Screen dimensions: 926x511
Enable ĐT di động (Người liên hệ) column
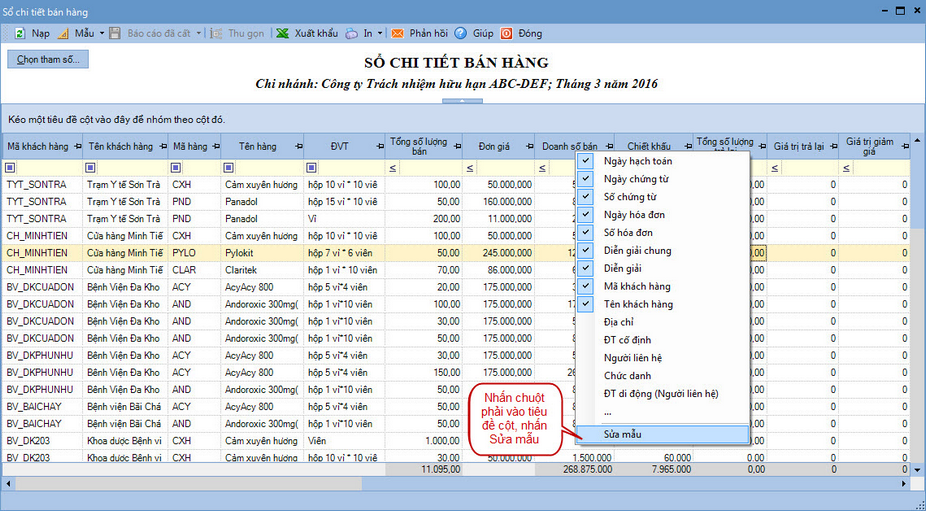(x=661, y=393)
